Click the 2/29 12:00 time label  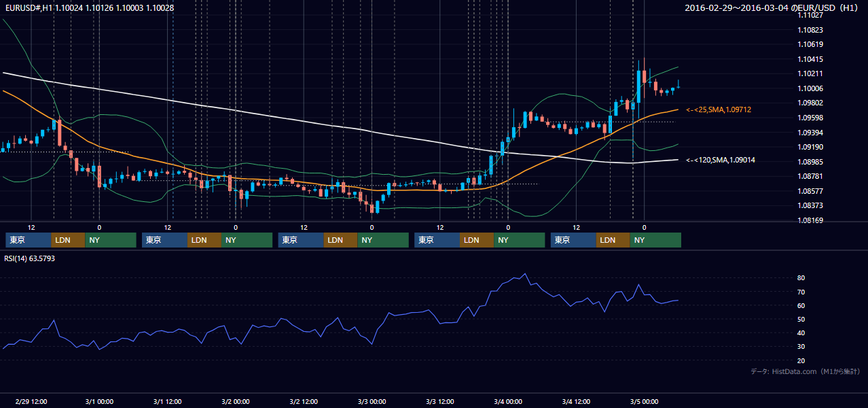[x=31, y=402]
